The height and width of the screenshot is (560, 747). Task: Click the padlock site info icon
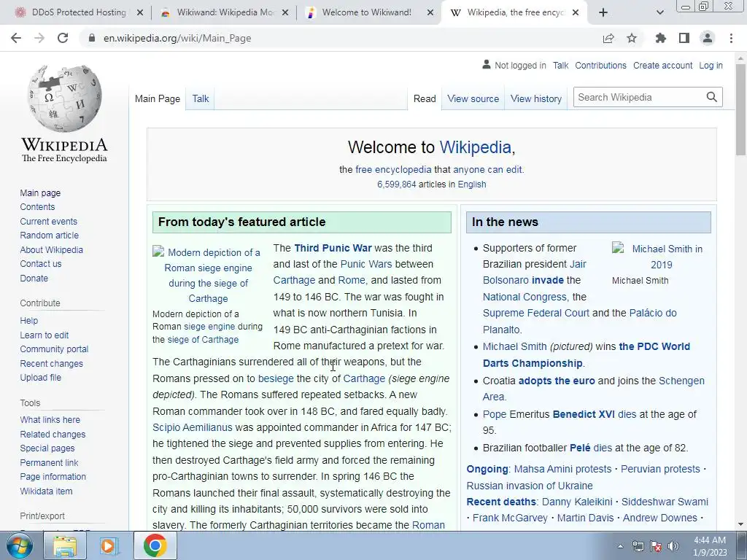[x=92, y=38]
